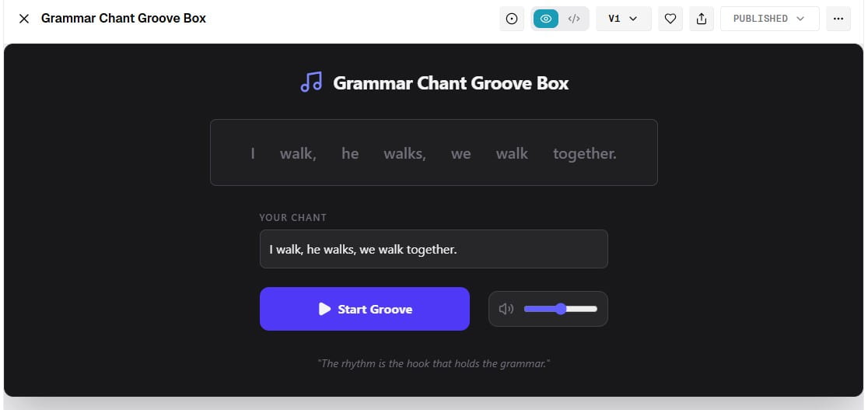The image size is (868, 410).
Task: Click the word "he" in chant display
Action: point(350,153)
